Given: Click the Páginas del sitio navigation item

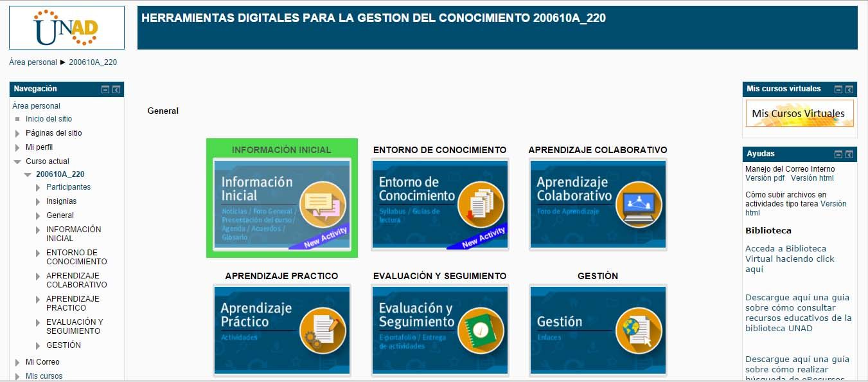Looking at the screenshot, I should 54,133.
